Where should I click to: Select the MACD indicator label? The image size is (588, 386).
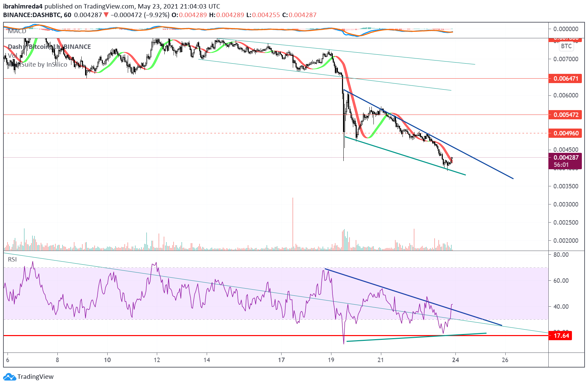(17, 31)
